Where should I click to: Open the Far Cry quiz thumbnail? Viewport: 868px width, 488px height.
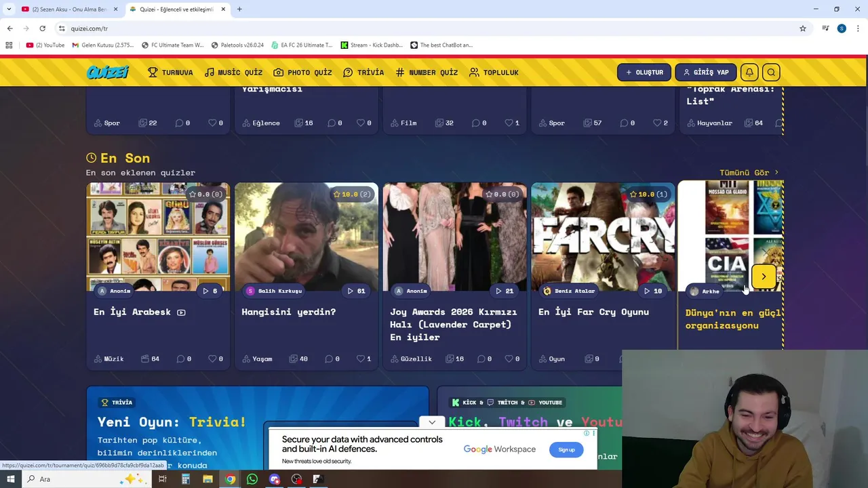pos(603,237)
